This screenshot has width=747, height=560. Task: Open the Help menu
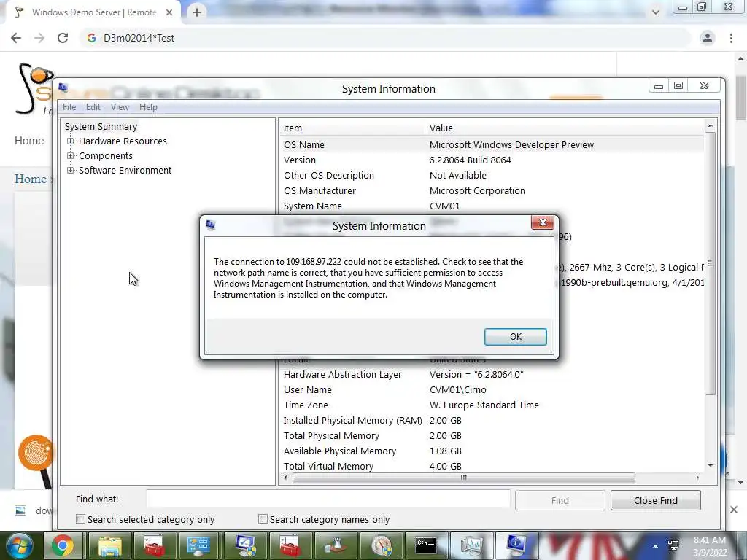coord(148,107)
